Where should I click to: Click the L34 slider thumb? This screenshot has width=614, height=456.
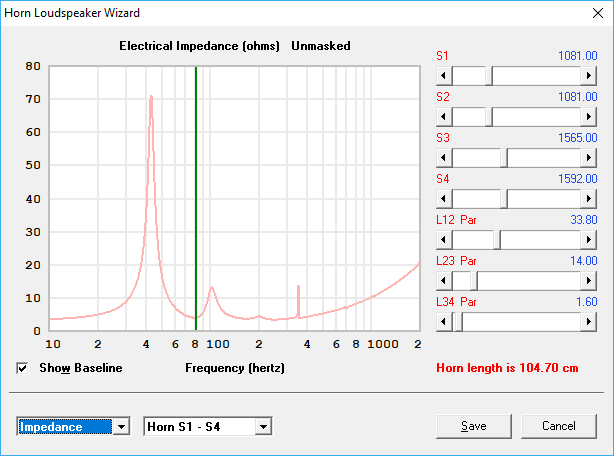pyautogui.click(x=459, y=322)
